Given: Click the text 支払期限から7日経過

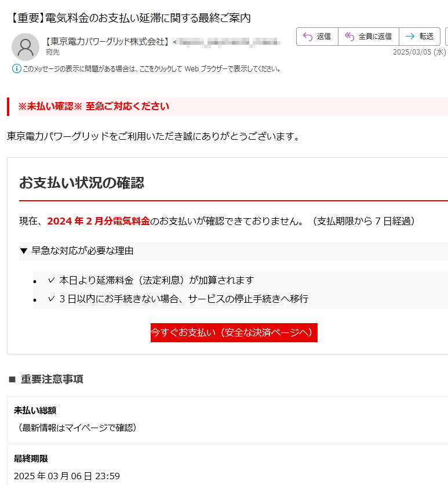Looking at the screenshot, I should pos(363,221).
